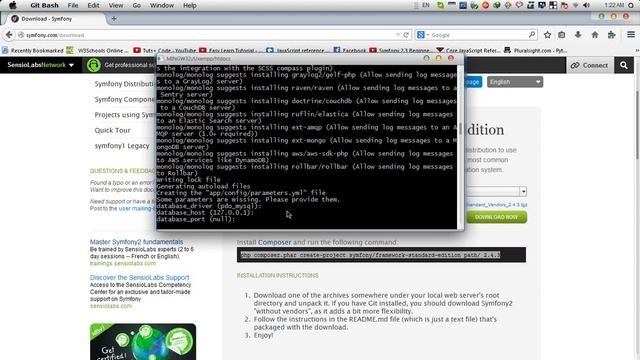The image size is (640, 360).
Task: Open the 1:22 AM clock in menu bar
Action: (614, 5)
